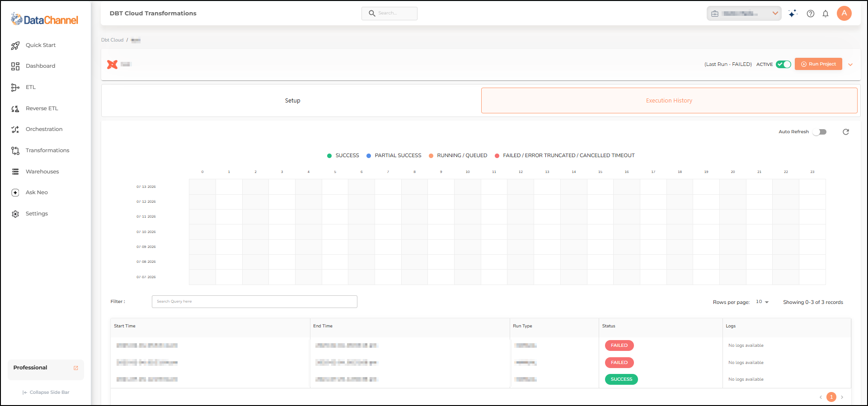Viewport: 868px width, 406px height.
Task: Click the Reverse ETL icon
Action: tap(15, 109)
